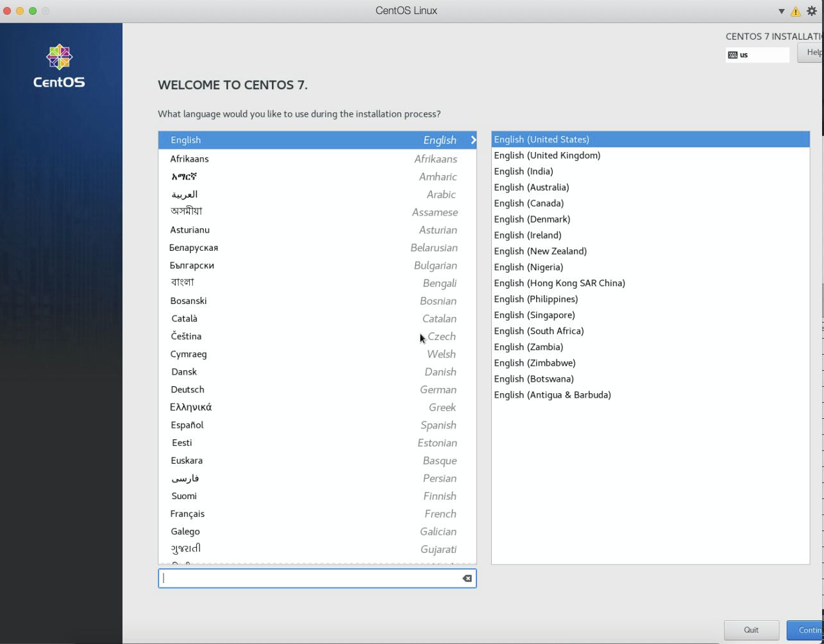This screenshot has width=824, height=644.
Task: Select the Bengali language row
Action: tap(317, 284)
